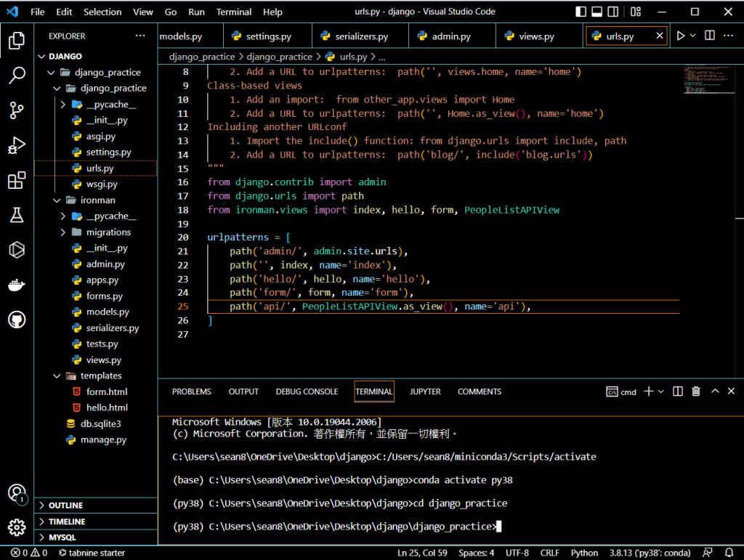Open the Search view in activity bar
This screenshot has width=744, height=560.
pyautogui.click(x=17, y=75)
